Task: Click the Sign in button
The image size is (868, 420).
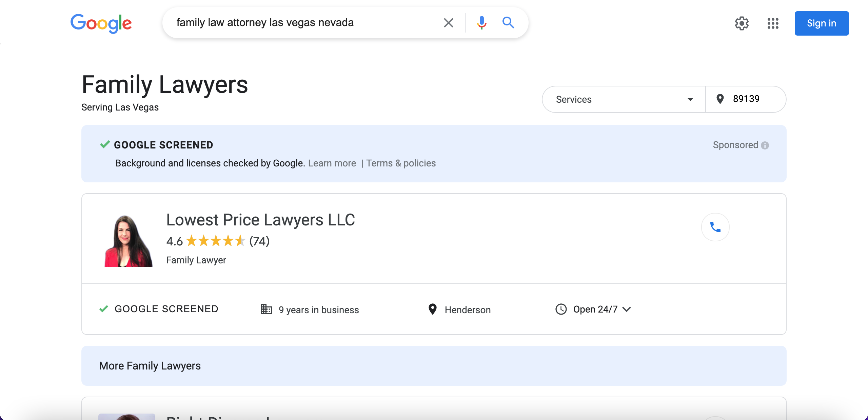Action: 821,23
